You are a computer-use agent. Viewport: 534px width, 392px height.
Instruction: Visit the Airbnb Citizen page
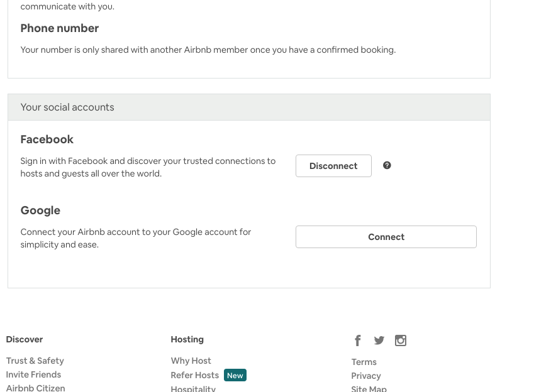[35, 388]
